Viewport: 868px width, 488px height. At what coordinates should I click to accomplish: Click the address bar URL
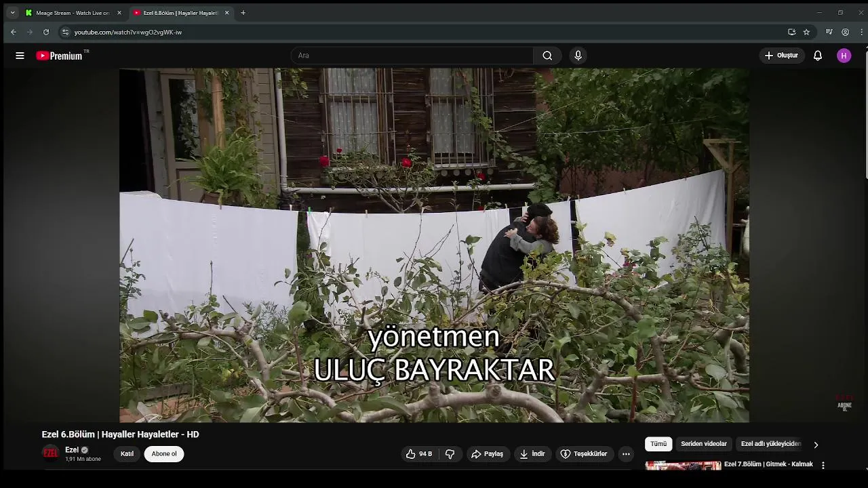point(128,32)
